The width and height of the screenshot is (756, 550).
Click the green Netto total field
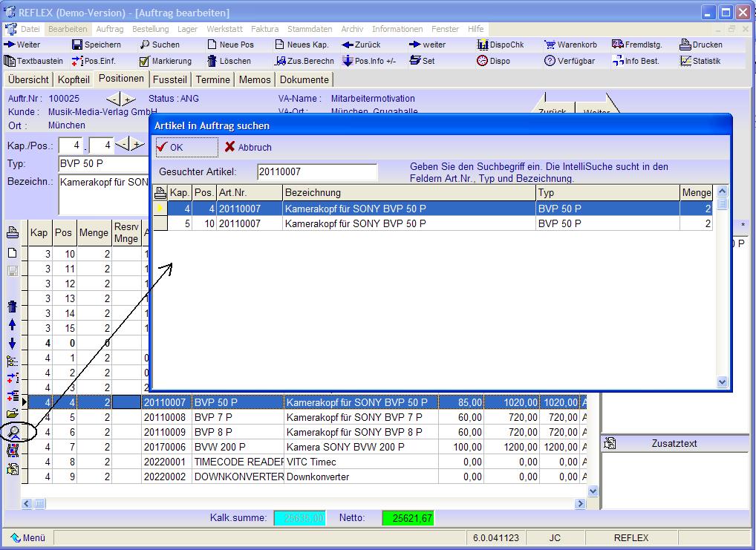pos(407,518)
